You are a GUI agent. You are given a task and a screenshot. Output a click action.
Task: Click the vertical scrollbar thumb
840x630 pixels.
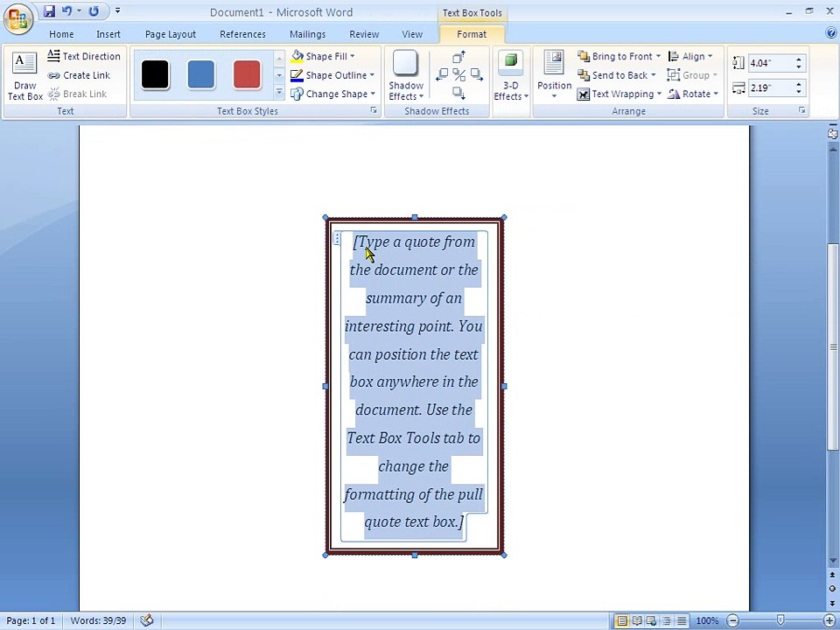(832, 346)
